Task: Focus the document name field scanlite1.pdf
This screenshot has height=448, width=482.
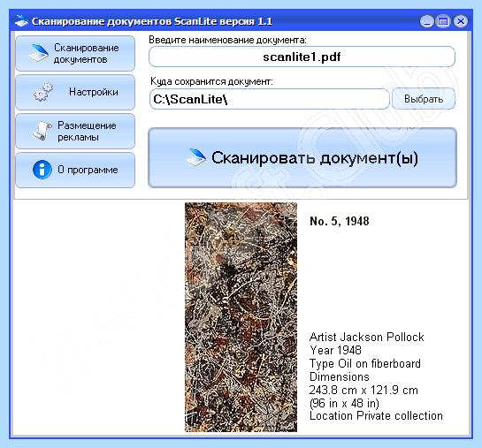Action: point(302,57)
